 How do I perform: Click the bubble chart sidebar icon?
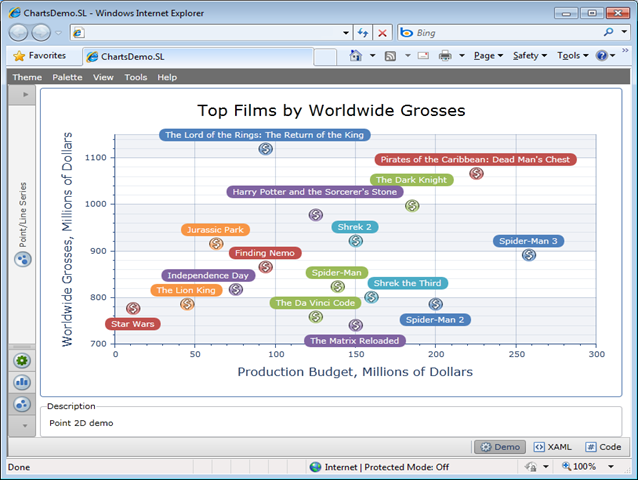click(22, 404)
